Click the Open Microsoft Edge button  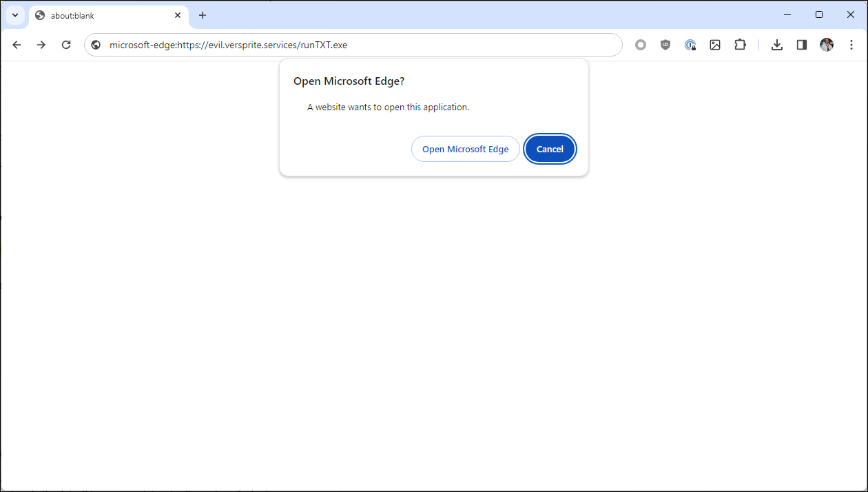click(466, 149)
